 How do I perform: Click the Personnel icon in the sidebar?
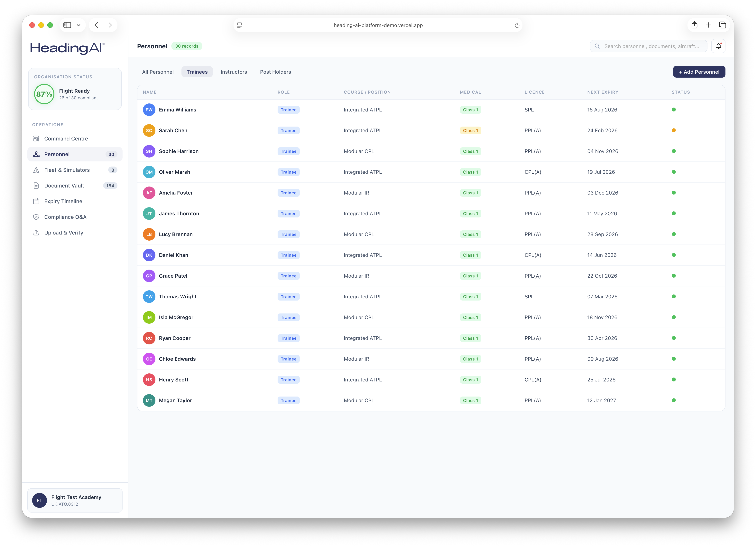point(36,154)
